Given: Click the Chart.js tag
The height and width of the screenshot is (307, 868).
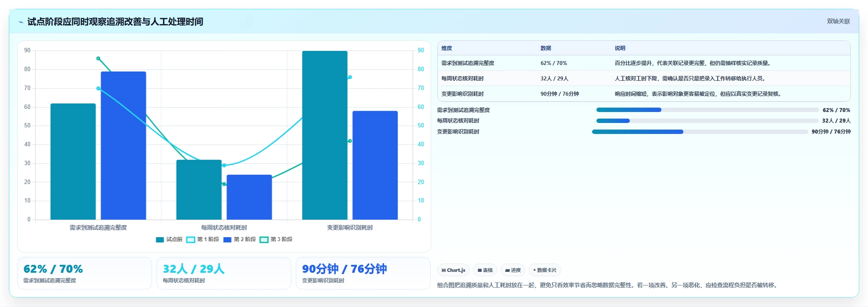Looking at the screenshot, I should click(453, 270).
